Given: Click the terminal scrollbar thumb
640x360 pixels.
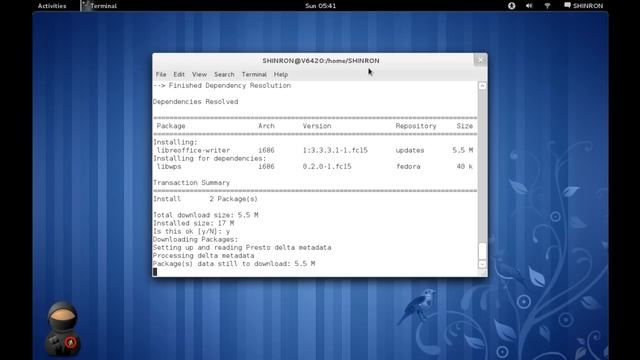Looking at the screenshot, I should (x=482, y=251).
